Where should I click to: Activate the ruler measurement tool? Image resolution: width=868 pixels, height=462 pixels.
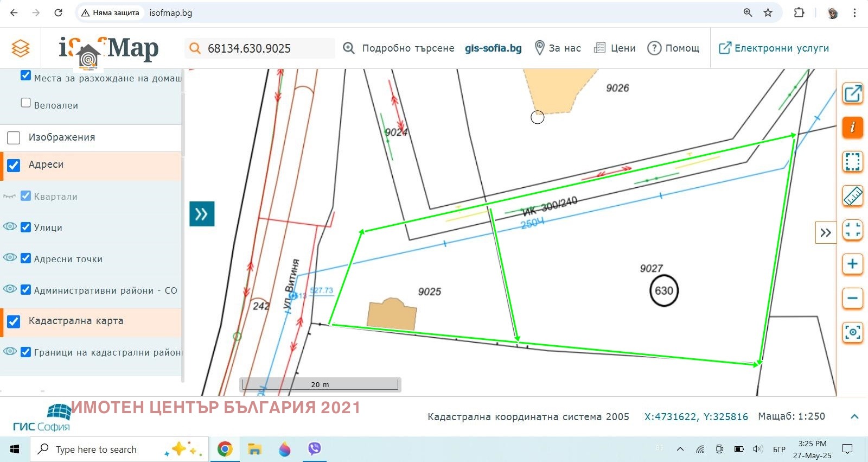(x=852, y=196)
